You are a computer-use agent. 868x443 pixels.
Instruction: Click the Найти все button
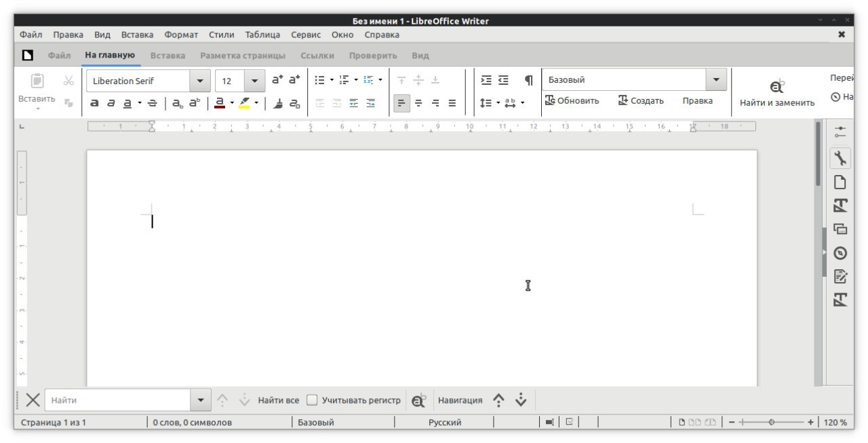[x=278, y=400]
